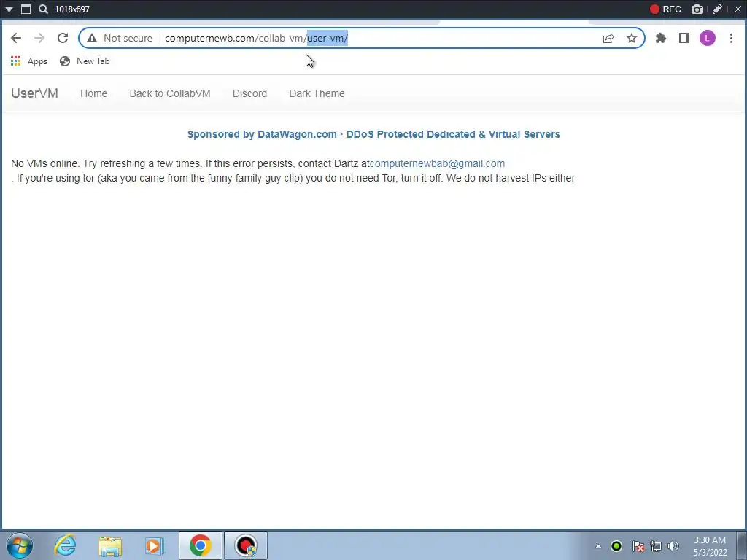This screenshot has width=747, height=560.
Task: Click the 1018x697 resolution text
Action: [72, 9]
